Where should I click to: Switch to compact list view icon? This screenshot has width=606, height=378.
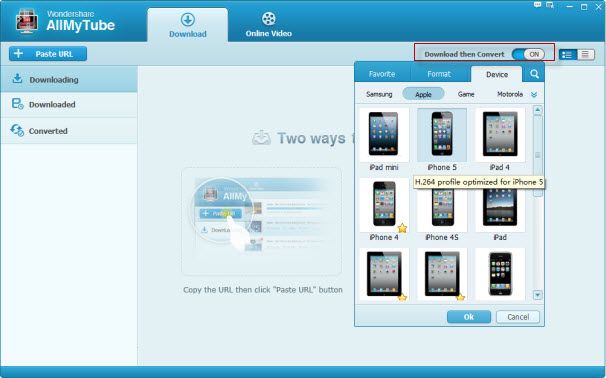[x=585, y=54]
